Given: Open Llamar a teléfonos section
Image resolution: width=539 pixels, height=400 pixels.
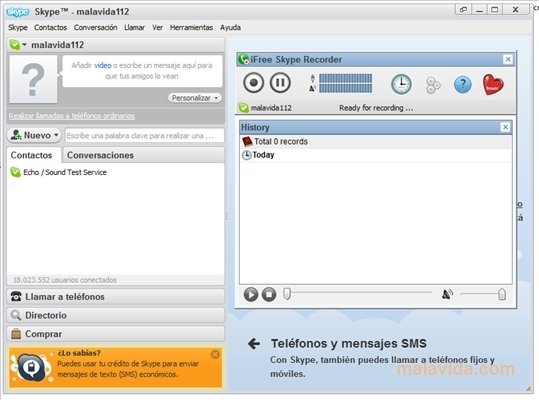Looking at the screenshot, I should pos(116,297).
